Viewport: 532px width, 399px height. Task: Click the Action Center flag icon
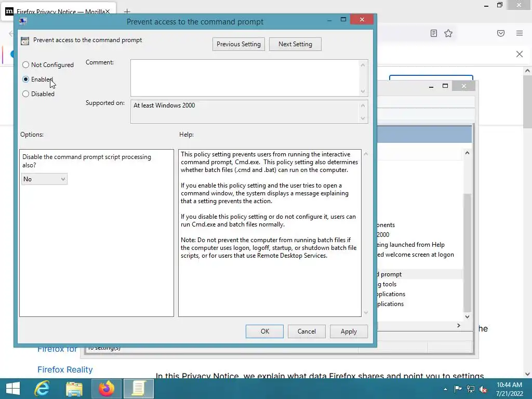click(458, 389)
